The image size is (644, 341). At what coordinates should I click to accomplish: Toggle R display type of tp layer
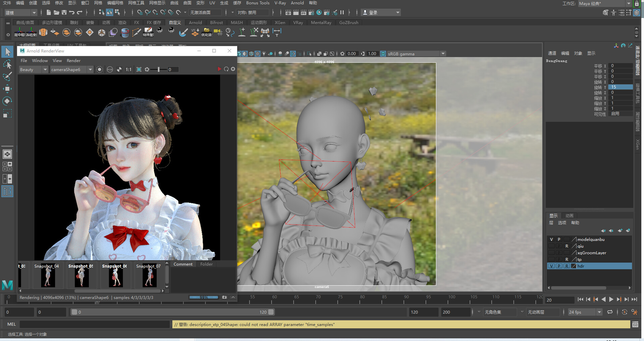(567, 259)
